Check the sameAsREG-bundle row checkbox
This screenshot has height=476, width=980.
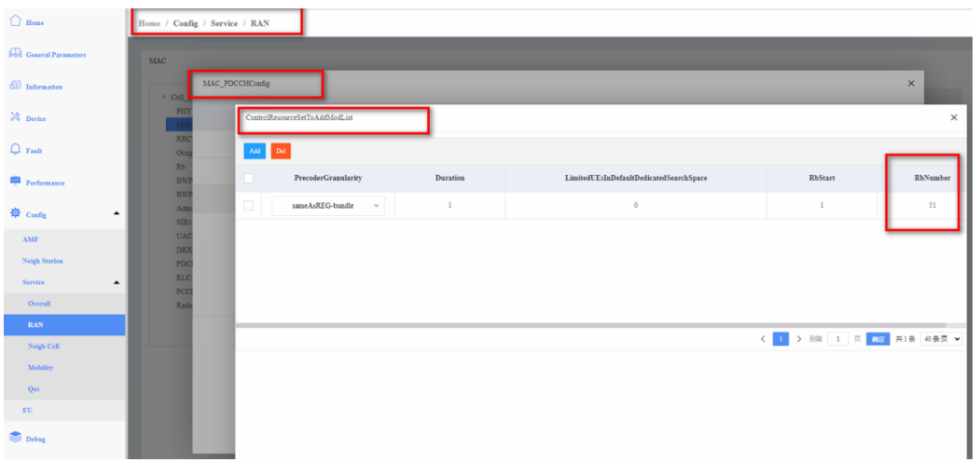pos(249,206)
